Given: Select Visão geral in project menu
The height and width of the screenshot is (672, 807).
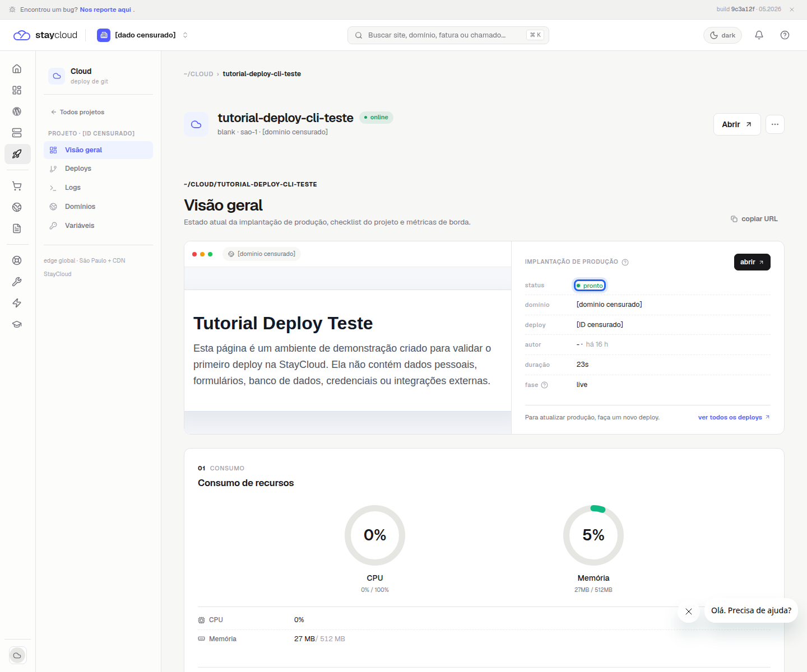Looking at the screenshot, I should point(98,150).
